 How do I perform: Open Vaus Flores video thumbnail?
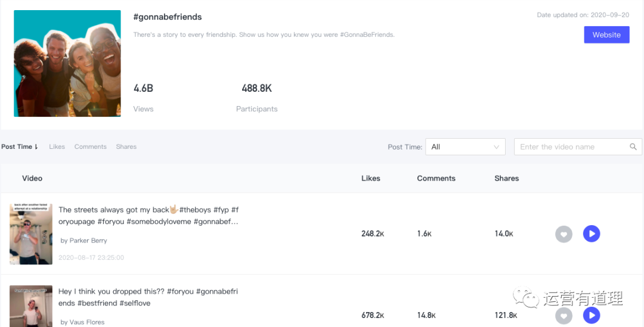[x=31, y=306]
